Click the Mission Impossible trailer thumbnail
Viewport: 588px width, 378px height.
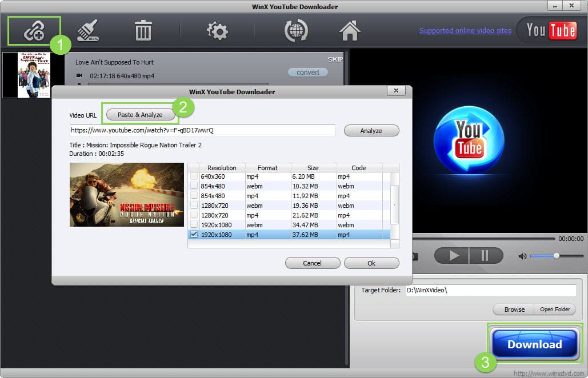(127, 195)
